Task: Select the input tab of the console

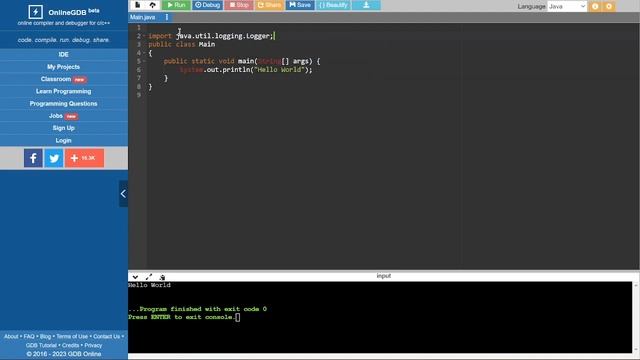Action: click(383, 276)
